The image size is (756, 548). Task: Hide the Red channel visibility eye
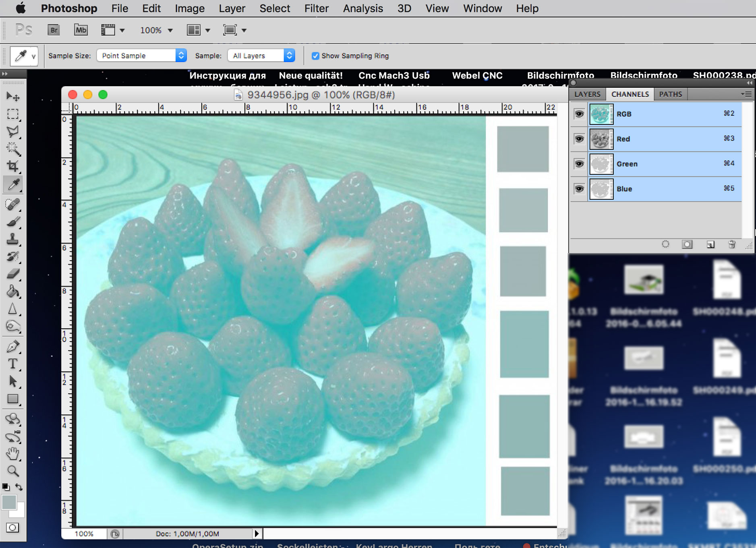coord(579,139)
